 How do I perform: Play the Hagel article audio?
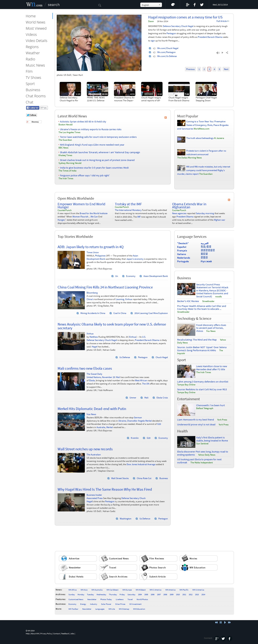click(x=222, y=53)
